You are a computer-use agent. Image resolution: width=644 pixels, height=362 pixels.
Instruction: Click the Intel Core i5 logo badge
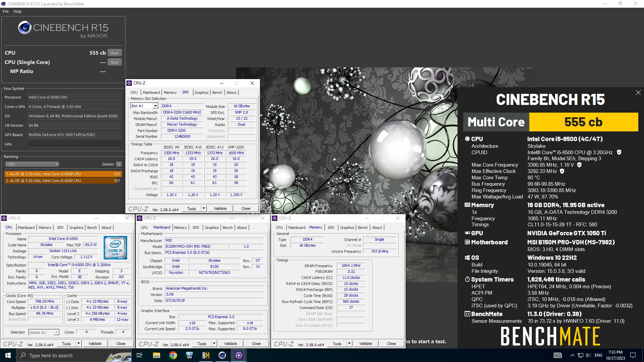115,248
